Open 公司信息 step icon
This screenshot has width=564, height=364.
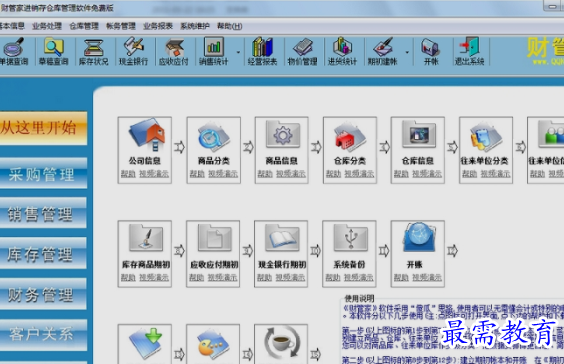tap(147, 135)
